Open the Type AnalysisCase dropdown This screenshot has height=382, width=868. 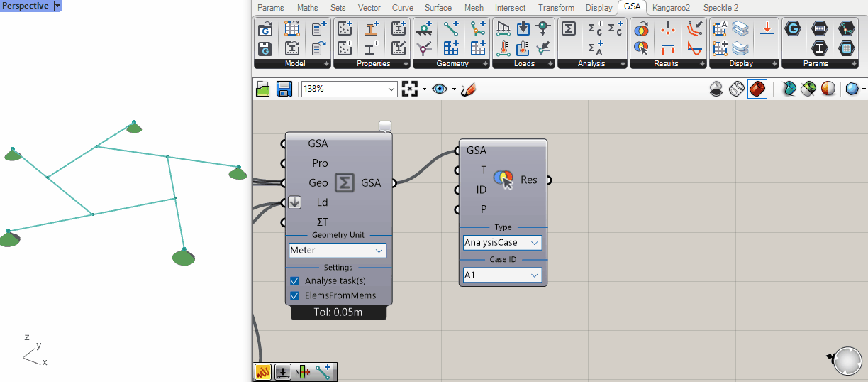(x=501, y=243)
